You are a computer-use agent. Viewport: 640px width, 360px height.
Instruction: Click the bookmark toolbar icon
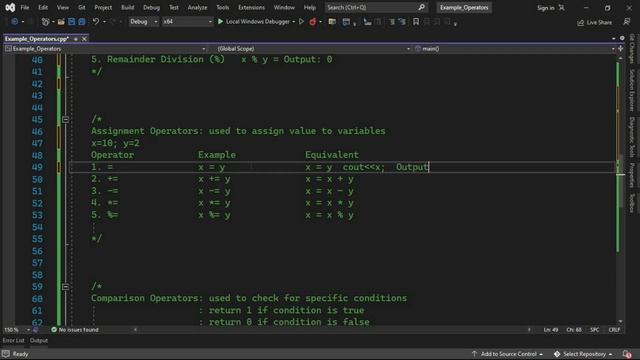click(x=416, y=22)
